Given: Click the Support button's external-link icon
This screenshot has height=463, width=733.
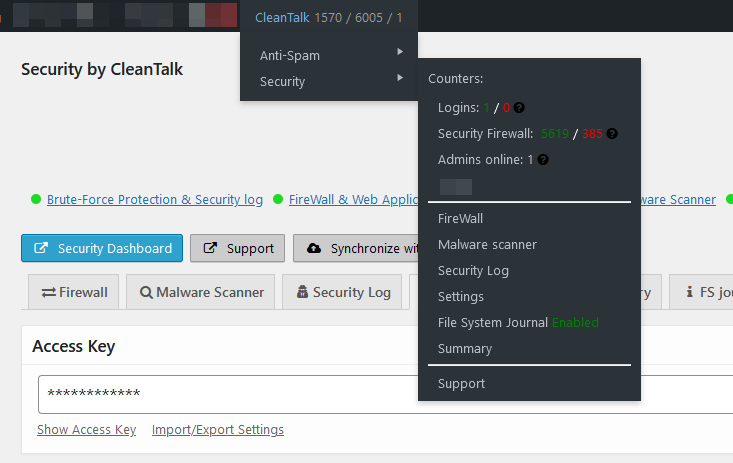Looking at the screenshot, I should 210,248.
